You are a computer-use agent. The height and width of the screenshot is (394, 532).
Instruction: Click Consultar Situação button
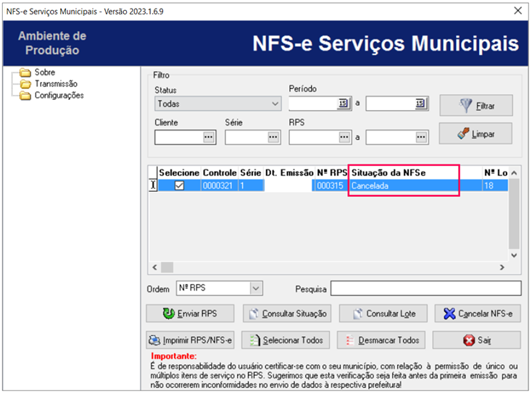pos(286,314)
